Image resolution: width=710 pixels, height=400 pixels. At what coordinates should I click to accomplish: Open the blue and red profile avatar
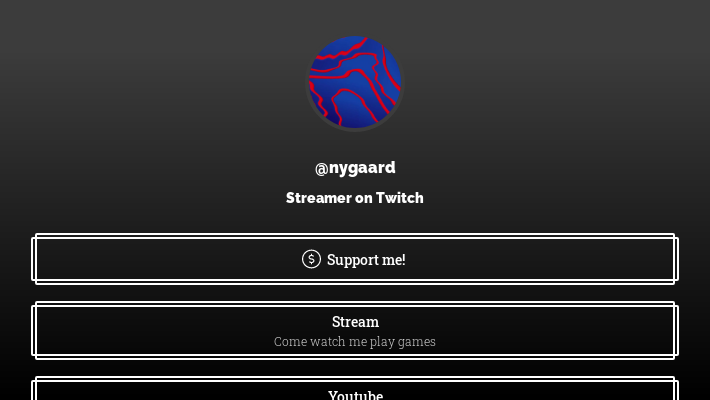(x=355, y=82)
